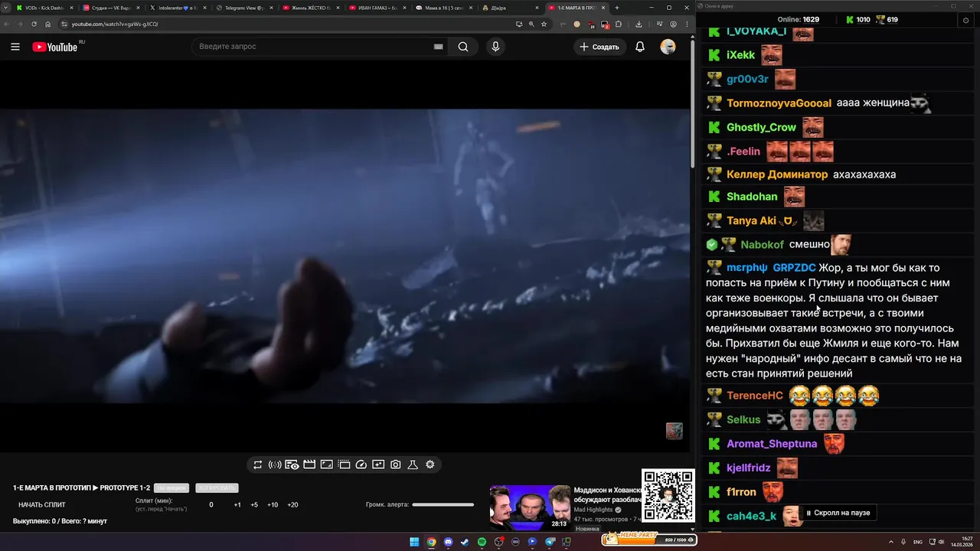
Task: Open the Mad Highlights recommended video thumbnail
Action: [531, 507]
